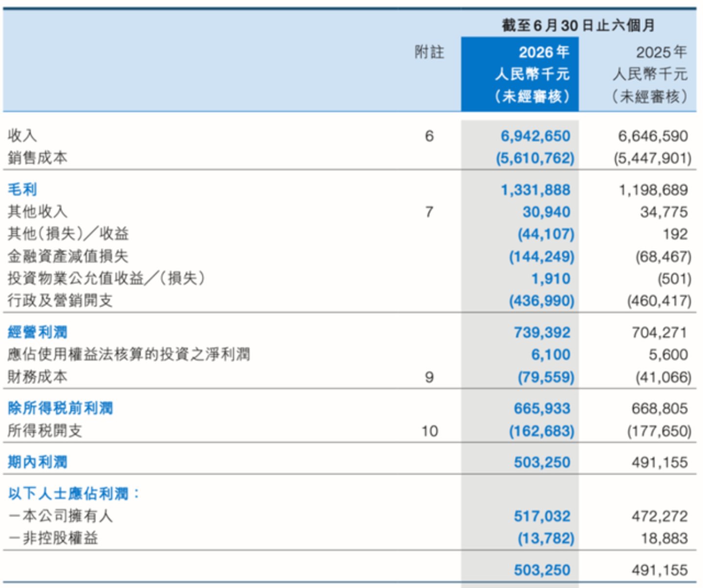Click the figure (5,447,901)
Screen dimensions: 703x588
click(653, 158)
